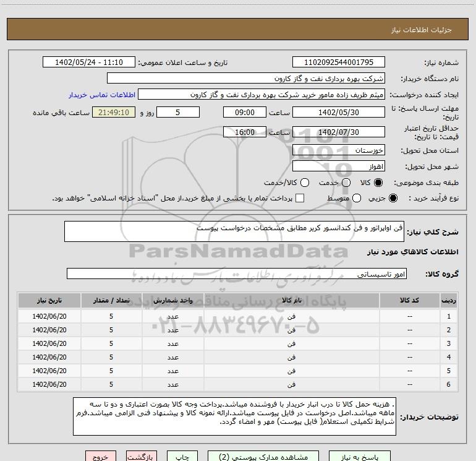The height and width of the screenshot is (461, 476).
Task: Click the remaining days field showing 5
Action: (x=178, y=112)
